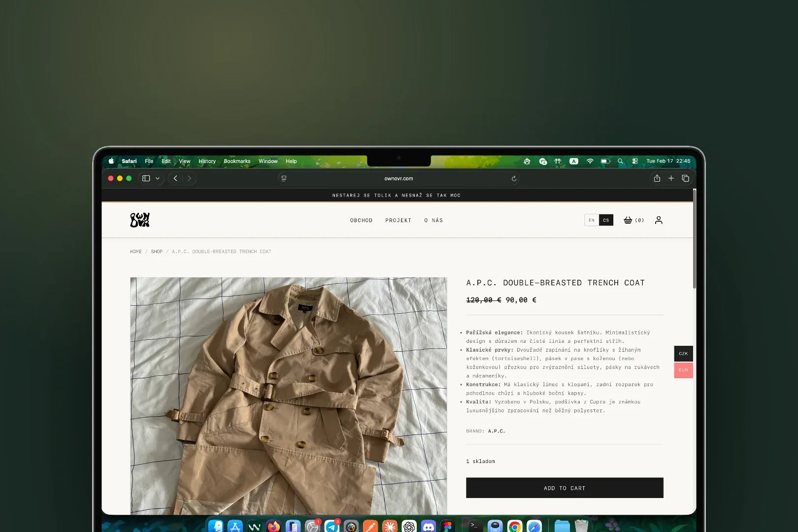Open ChatGPT from the Dock
This screenshot has width=798, height=532.
pos(409,526)
